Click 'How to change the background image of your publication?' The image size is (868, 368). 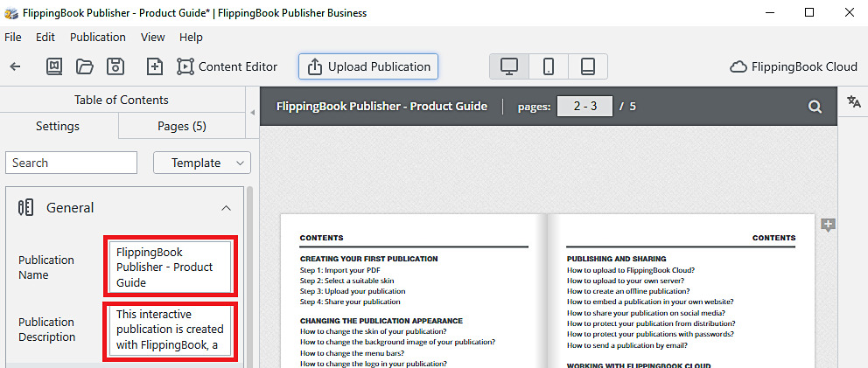coord(397,342)
